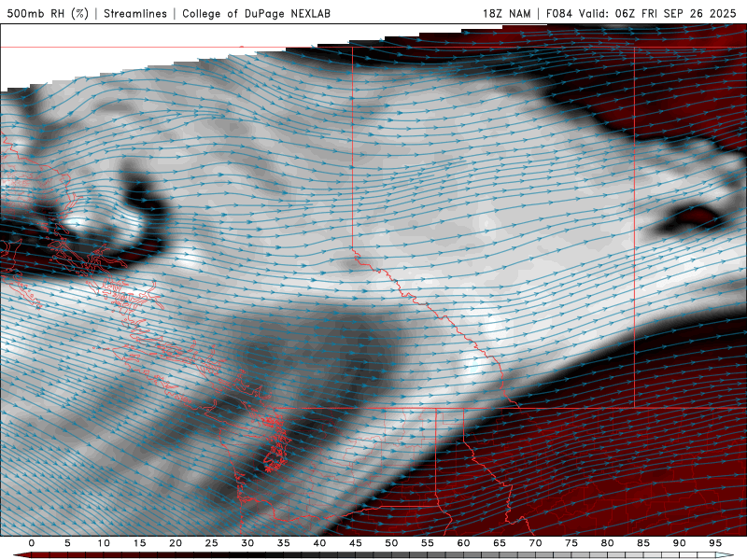The width and height of the screenshot is (747, 560).
Task: Click the "500mb RH (%)" title text
Action: point(48,13)
